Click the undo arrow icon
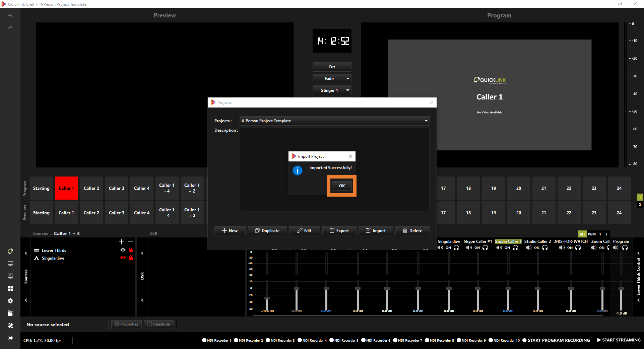Viewport: 644px width, 349px height. point(10,16)
